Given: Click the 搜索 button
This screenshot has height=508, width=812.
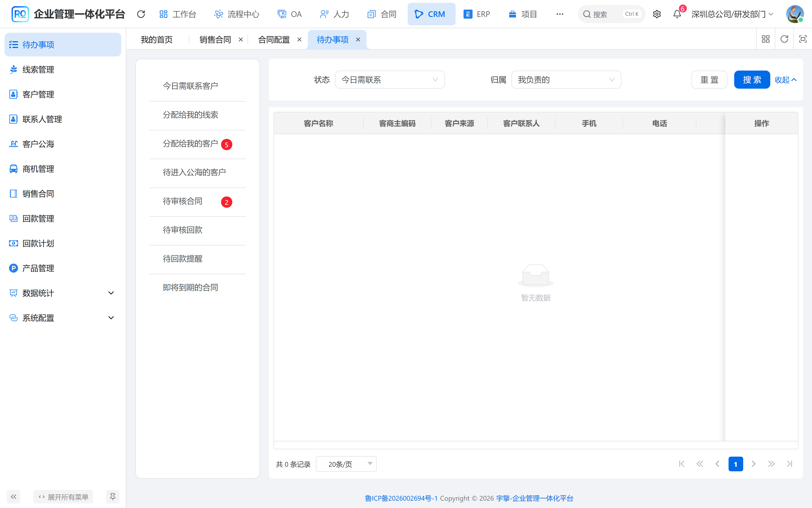Looking at the screenshot, I should tap(752, 80).
